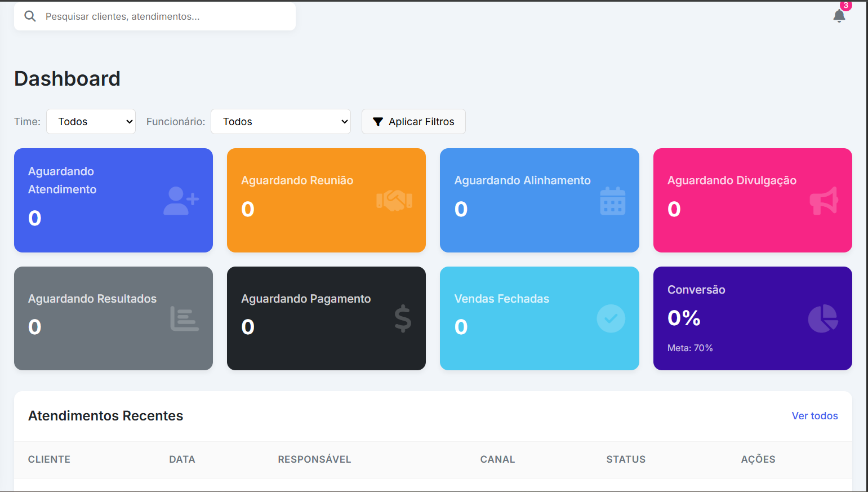868x492 pixels.
Task: Click the checkmark icon on Vendas Fechadas card
Action: tap(611, 318)
